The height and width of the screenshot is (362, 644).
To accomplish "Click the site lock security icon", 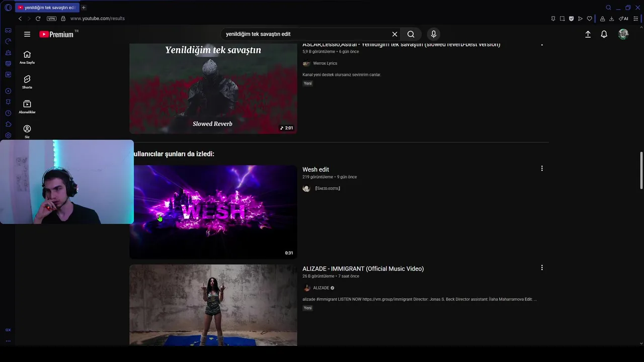I will click(63, 19).
